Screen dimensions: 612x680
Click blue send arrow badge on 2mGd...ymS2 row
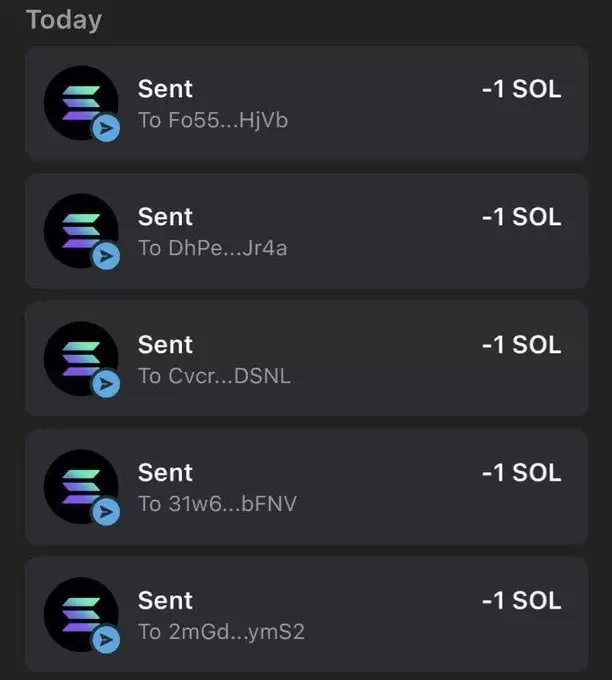(105, 640)
